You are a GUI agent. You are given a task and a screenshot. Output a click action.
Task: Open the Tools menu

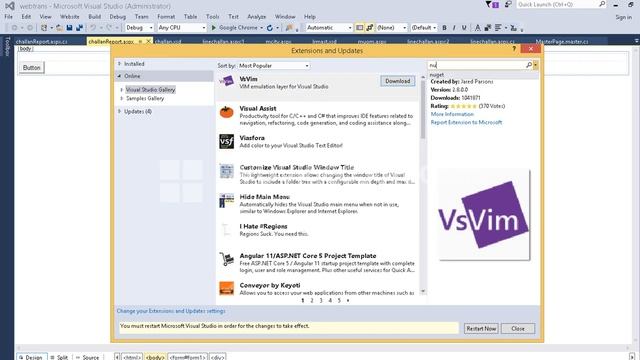[x=213, y=17]
